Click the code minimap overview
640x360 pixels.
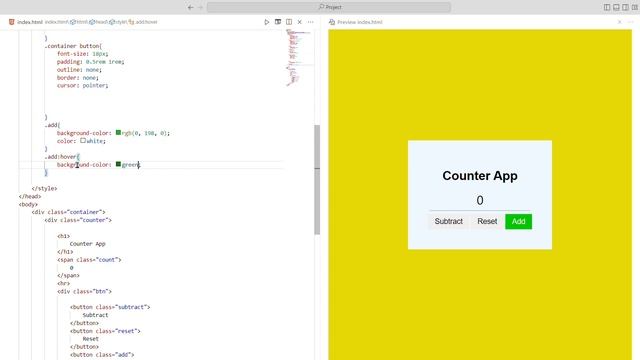pos(299,57)
